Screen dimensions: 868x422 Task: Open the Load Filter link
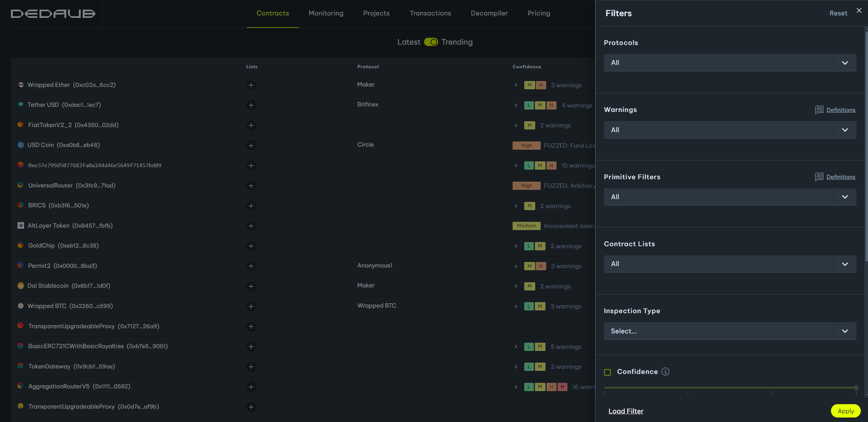click(626, 411)
